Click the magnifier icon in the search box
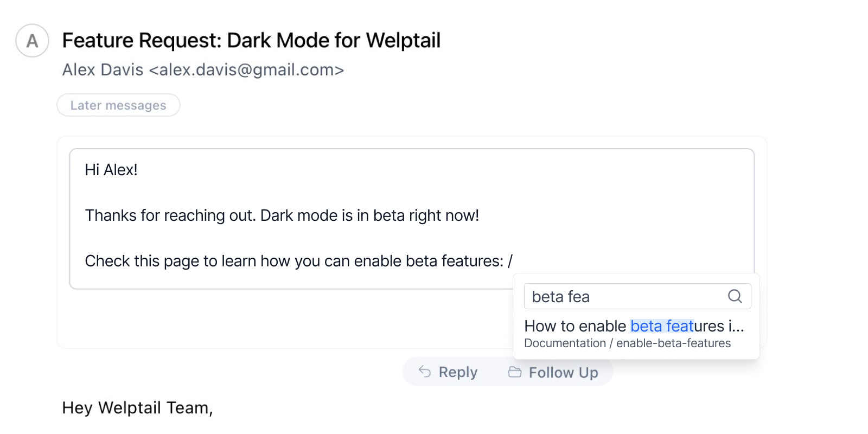This screenshot has width=868, height=434. pyautogui.click(x=735, y=296)
